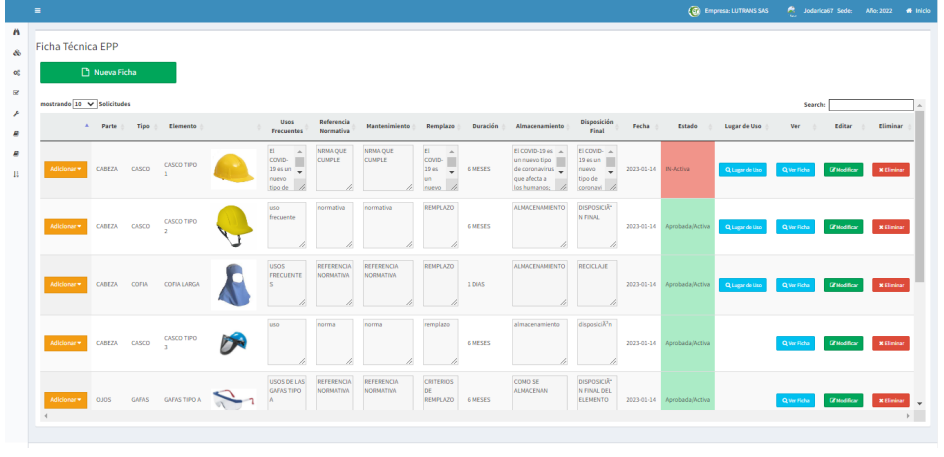Click the sort arrows sidebar icon
Screen dimensions: 944x457
(x=16, y=174)
